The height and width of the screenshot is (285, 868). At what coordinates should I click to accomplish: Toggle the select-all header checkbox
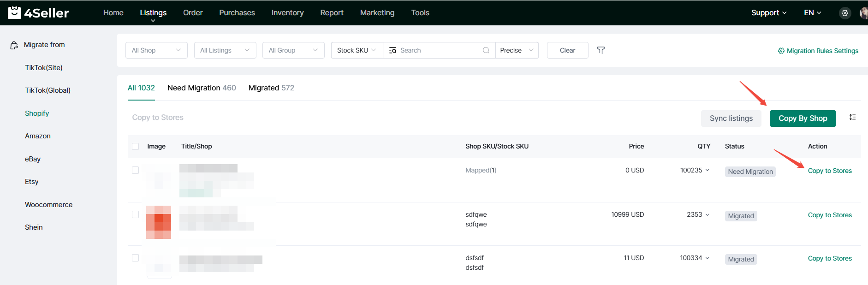click(x=136, y=147)
